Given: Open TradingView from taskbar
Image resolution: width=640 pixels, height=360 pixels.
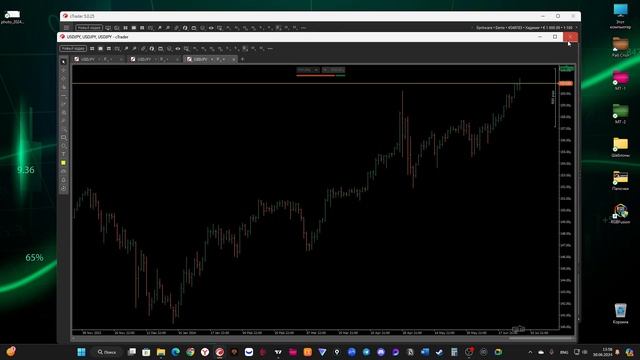Looking at the screenshot, I should pyautogui.click(x=278, y=352).
